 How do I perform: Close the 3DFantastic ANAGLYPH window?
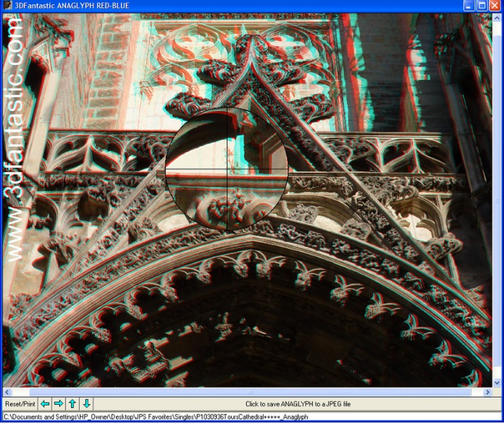click(495, 6)
